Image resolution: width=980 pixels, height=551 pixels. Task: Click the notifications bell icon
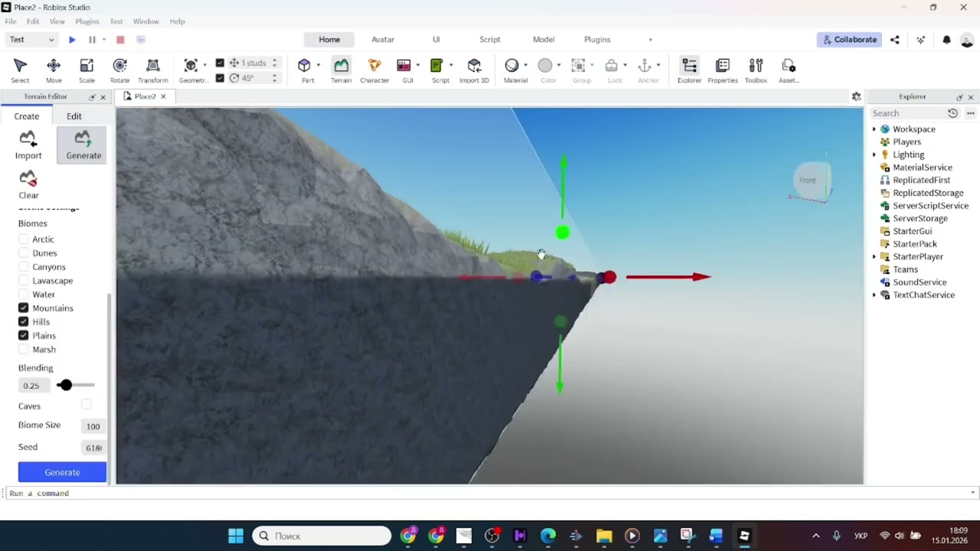tap(946, 40)
